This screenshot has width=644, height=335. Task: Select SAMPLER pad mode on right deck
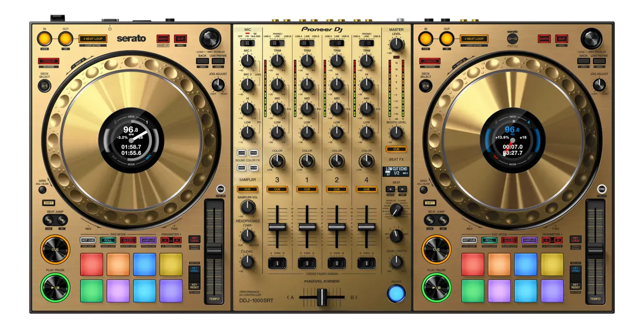coord(529,240)
